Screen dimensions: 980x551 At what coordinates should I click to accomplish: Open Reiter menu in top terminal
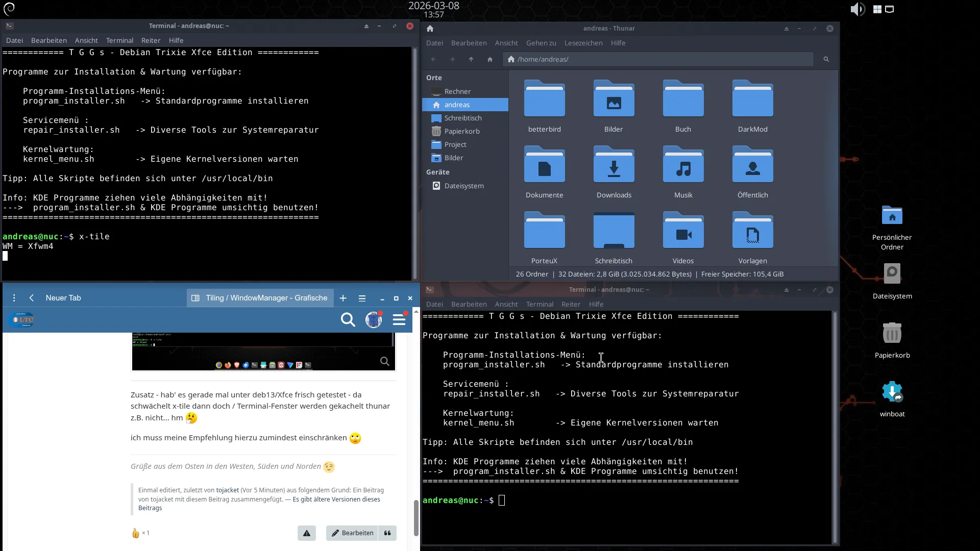(151, 40)
